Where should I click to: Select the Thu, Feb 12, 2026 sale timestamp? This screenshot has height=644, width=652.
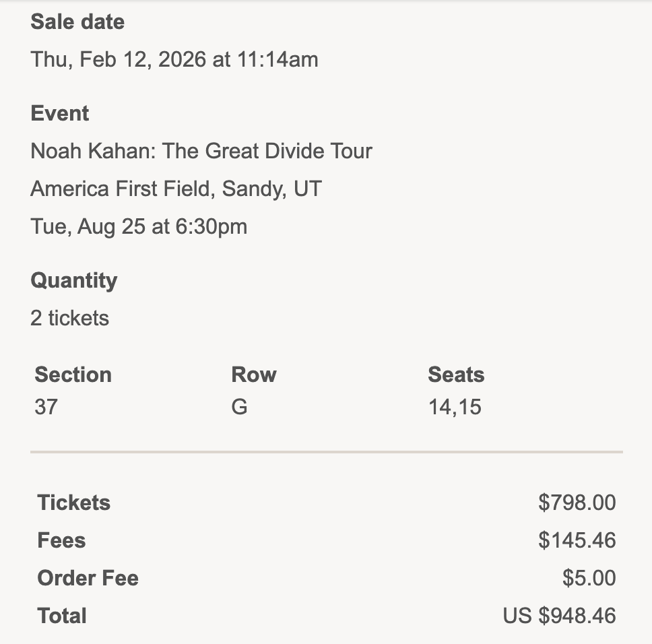(174, 59)
